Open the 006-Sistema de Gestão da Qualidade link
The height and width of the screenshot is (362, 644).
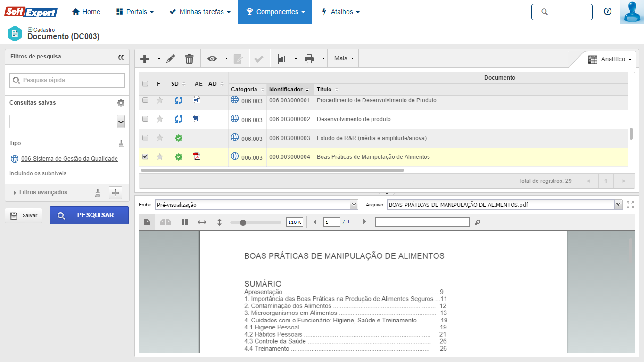69,159
